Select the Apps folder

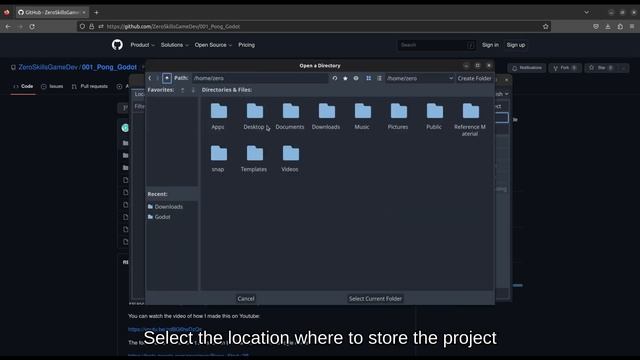[x=218, y=116]
